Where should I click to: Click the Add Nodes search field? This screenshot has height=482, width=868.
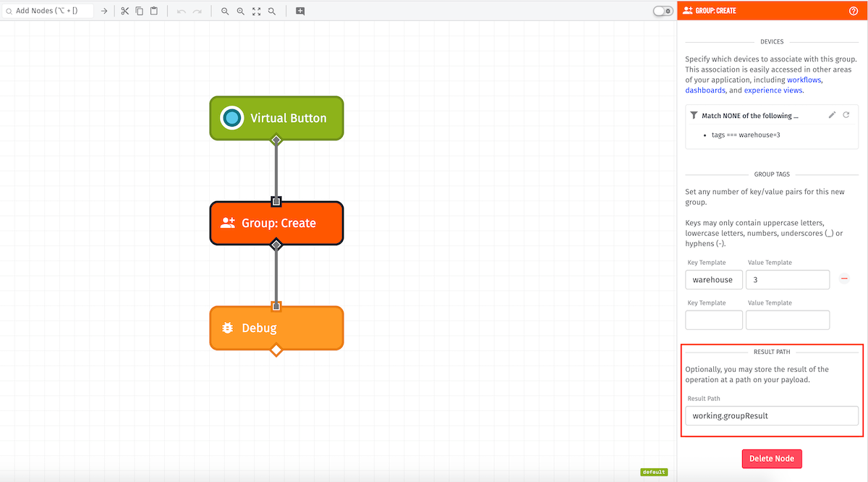(47, 11)
